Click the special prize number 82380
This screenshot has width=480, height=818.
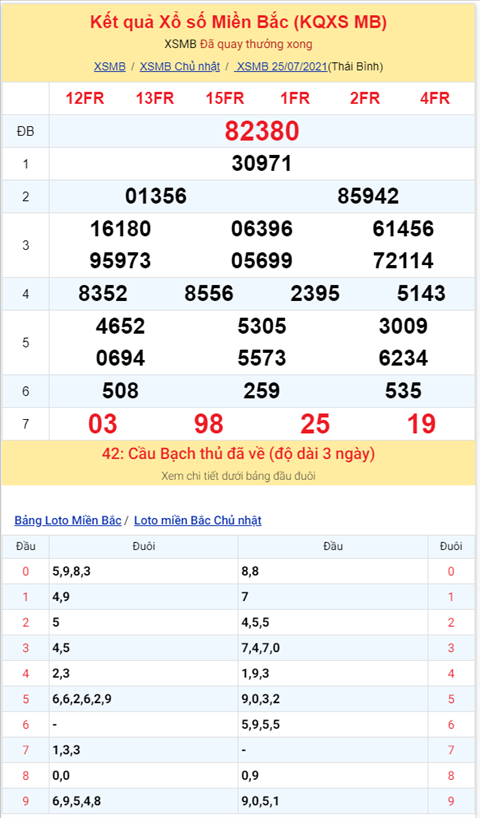click(x=262, y=131)
